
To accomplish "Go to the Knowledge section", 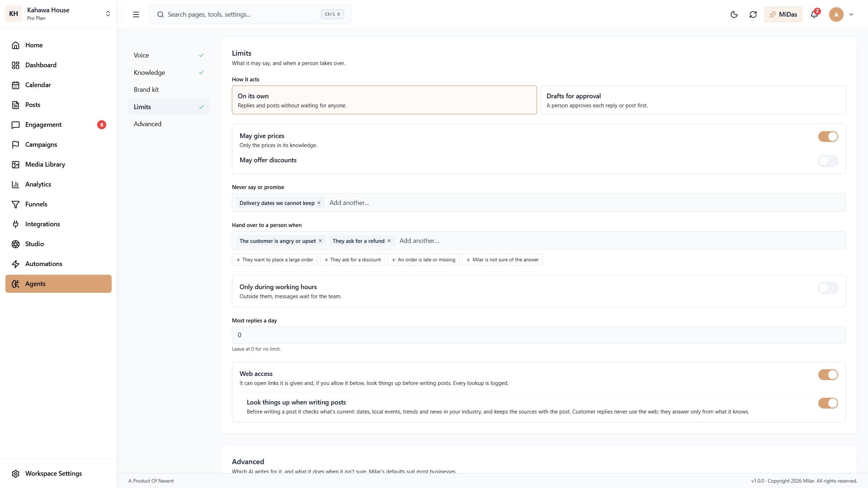I will (x=169, y=73).
